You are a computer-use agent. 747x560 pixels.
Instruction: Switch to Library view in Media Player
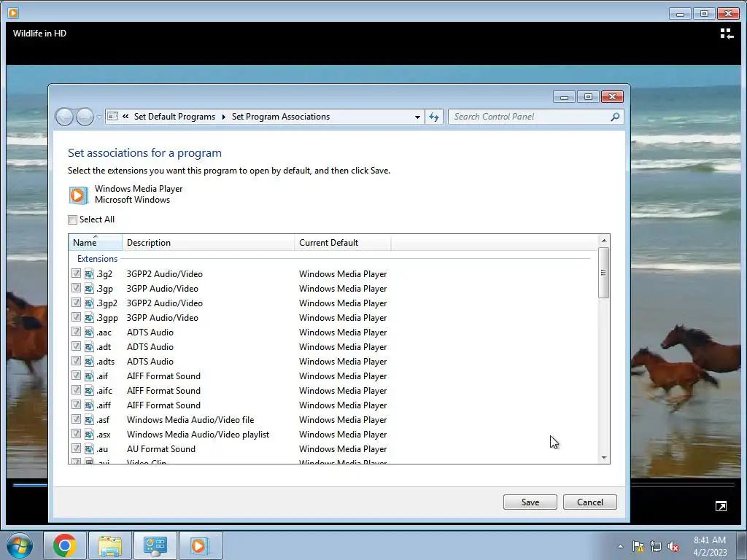[x=727, y=34]
